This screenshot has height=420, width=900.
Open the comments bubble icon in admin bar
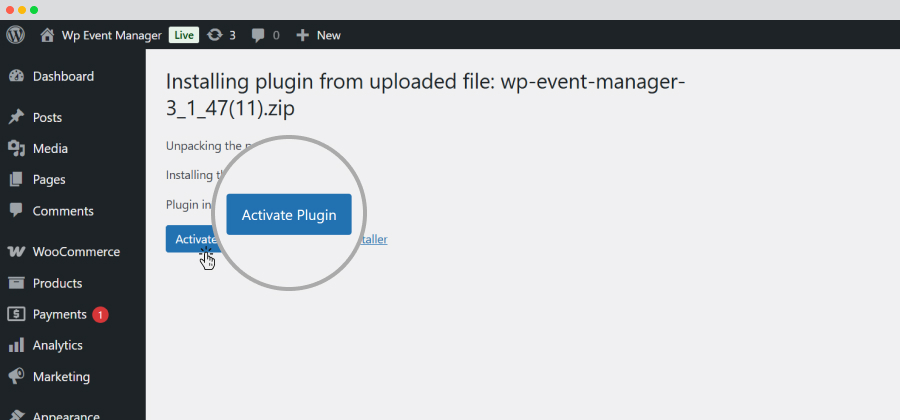click(258, 36)
